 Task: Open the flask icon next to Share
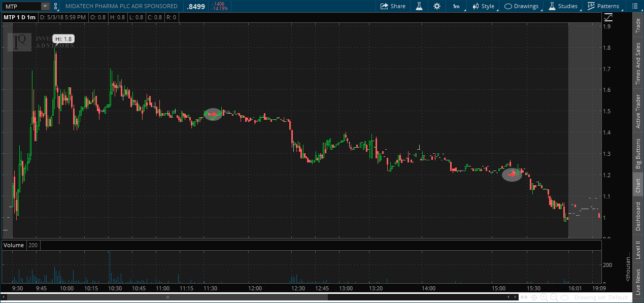click(x=419, y=6)
